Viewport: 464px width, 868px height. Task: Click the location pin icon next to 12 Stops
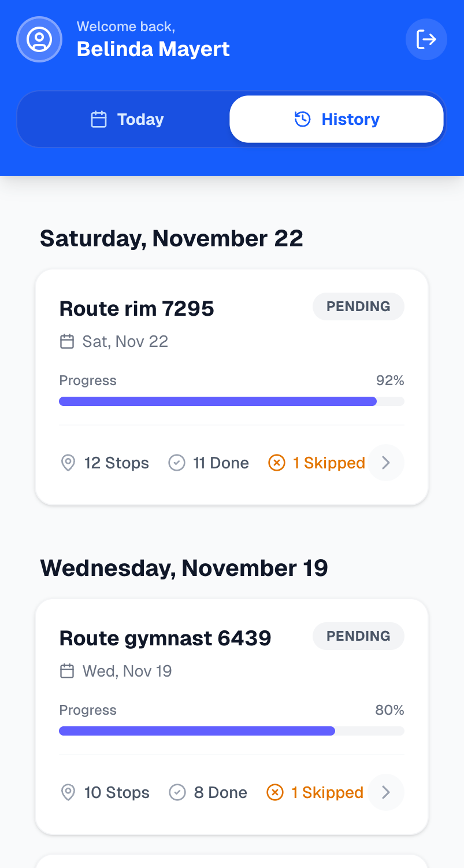pos(68,463)
